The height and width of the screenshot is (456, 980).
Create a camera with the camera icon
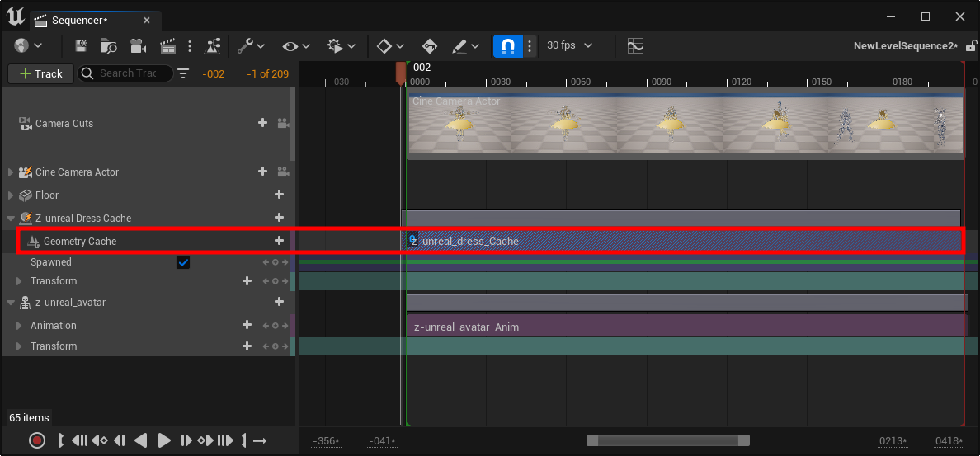coord(138,45)
